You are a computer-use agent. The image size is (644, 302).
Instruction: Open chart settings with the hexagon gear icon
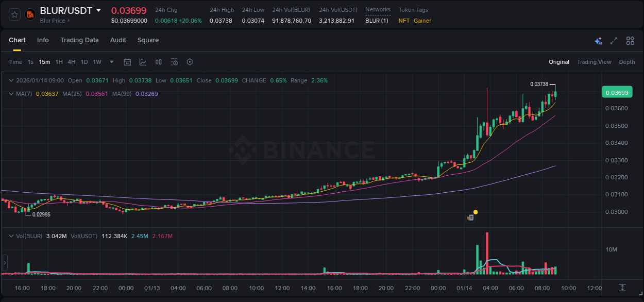[x=190, y=62]
